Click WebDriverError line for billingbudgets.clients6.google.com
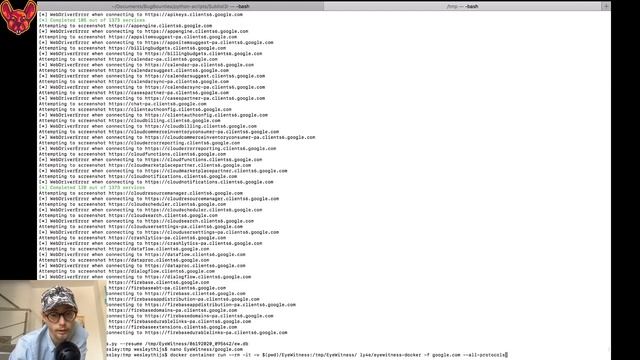 [x=151, y=53]
